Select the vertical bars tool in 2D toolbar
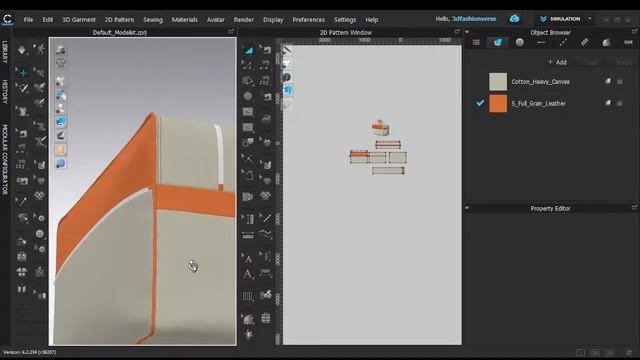Screen dimensions: 640x360 pos(248,296)
